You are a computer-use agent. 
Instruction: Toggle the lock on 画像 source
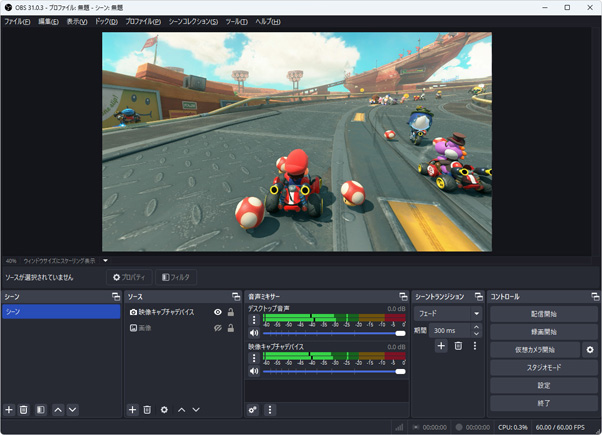coord(231,328)
